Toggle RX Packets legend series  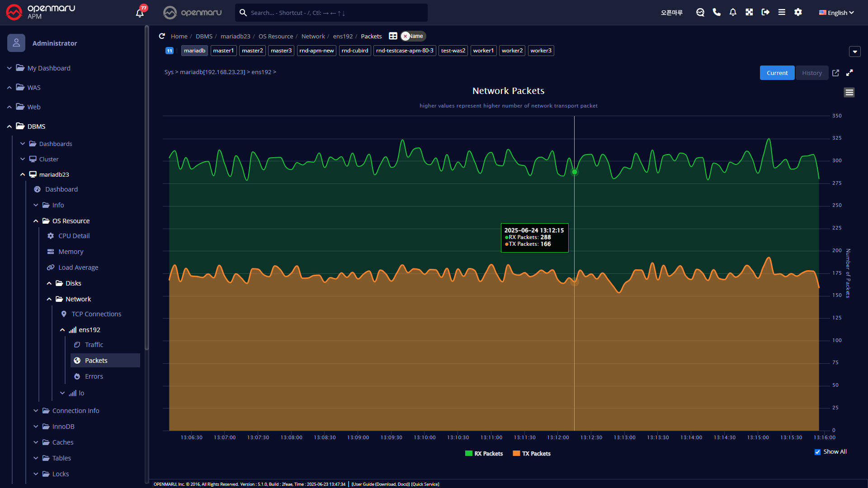tap(488, 454)
